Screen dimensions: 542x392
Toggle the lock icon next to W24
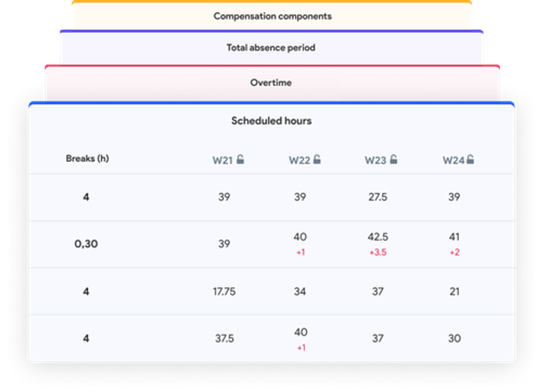[470, 159]
